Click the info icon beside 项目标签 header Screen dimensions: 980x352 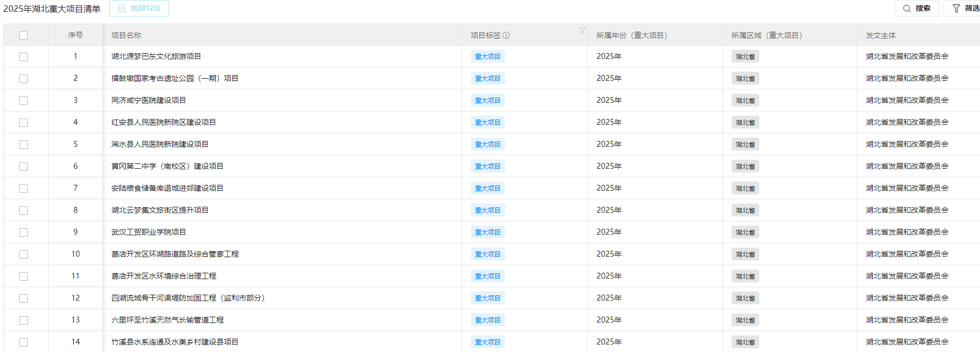coord(506,35)
